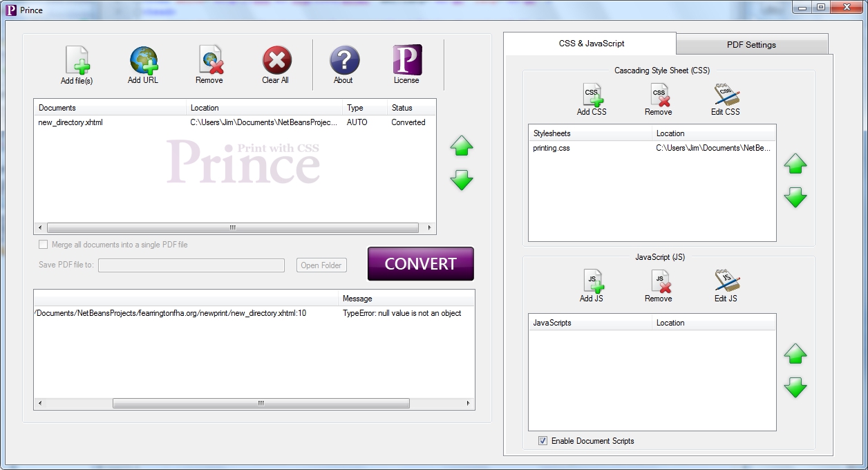Click the Add file(s) icon
Image resolution: width=868 pixels, height=470 pixels.
coord(77,61)
